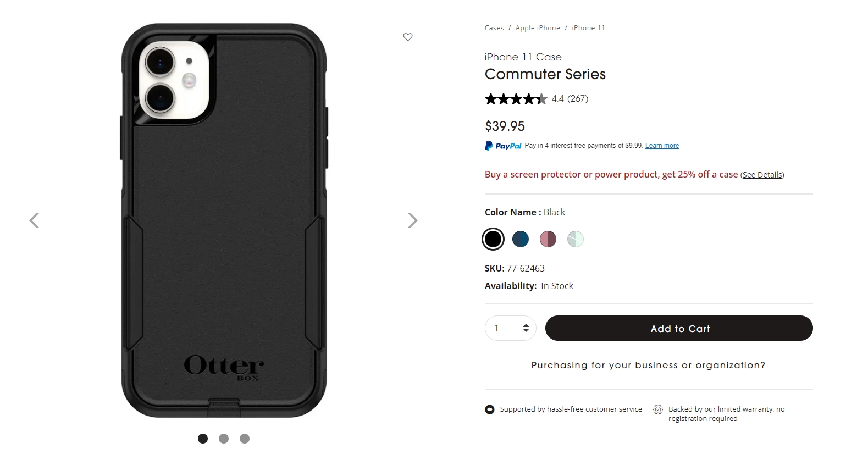Show previous product image with left arrow
The height and width of the screenshot is (454, 868).
click(x=34, y=220)
